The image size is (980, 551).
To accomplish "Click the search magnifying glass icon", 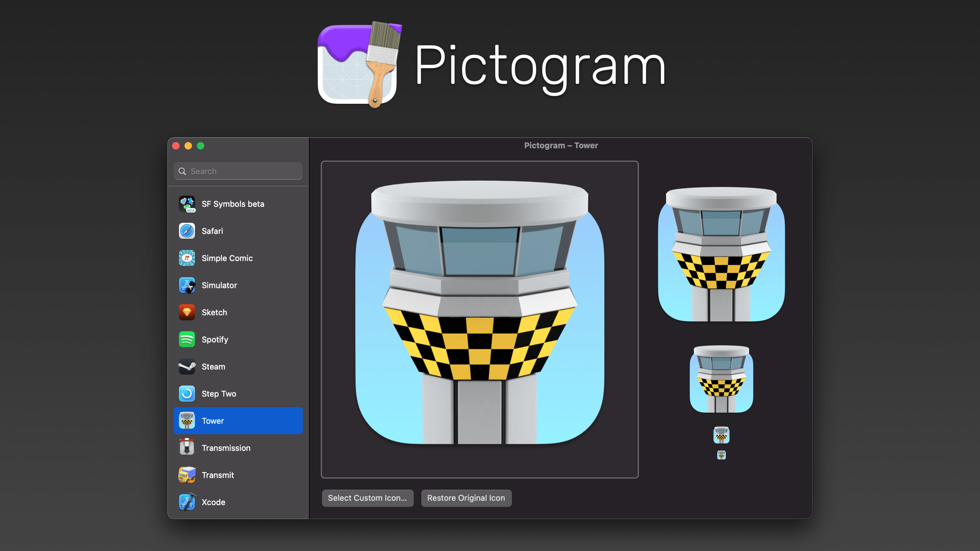I will 182,171.
